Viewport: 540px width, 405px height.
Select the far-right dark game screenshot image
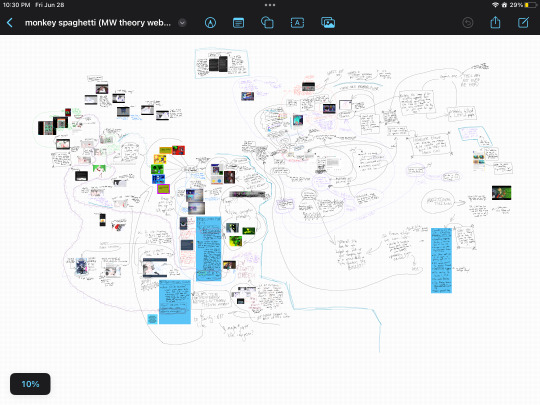(x=501, y=193)
